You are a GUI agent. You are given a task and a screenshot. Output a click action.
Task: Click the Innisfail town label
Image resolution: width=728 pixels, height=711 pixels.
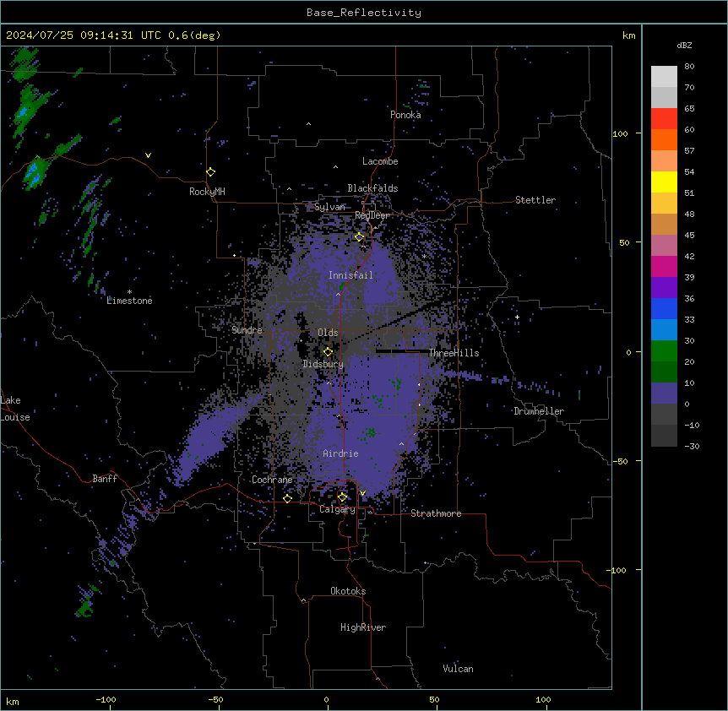[x=350, y=275]
